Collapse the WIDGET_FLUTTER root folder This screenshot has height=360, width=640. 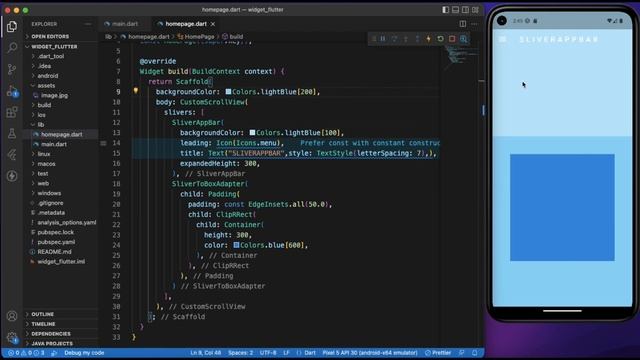(x=54, y=47)
